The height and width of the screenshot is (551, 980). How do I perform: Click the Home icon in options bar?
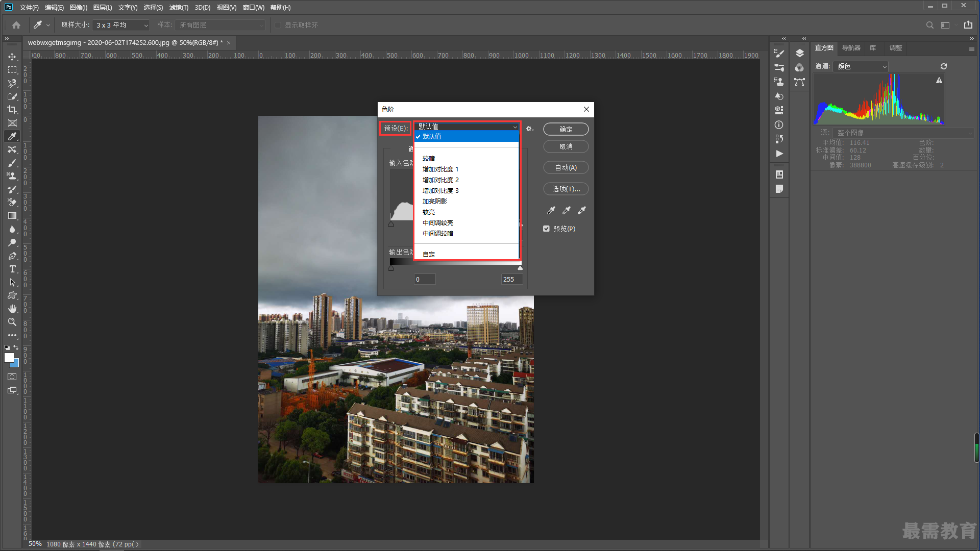[16, 25]
